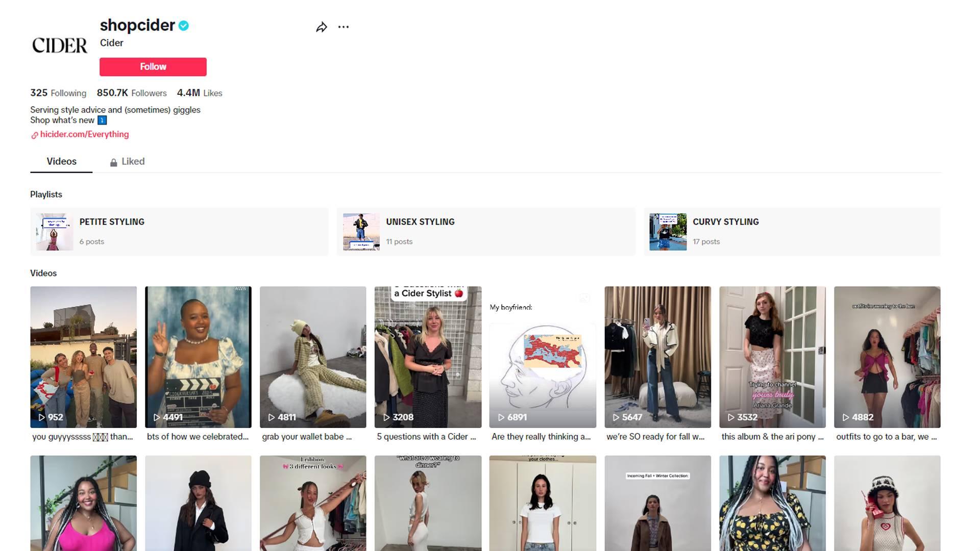Click play count icon on 952 video

[41, 417]
